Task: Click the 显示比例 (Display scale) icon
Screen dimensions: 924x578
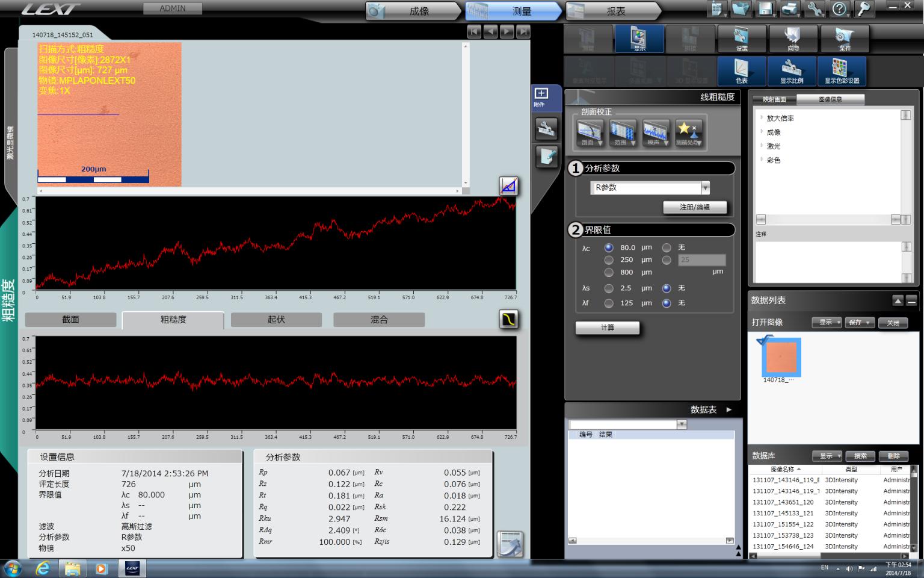Action: pos(792,71)
